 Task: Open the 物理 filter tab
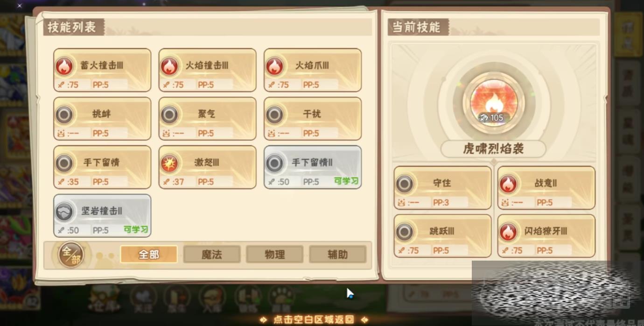tap(275, 255)
